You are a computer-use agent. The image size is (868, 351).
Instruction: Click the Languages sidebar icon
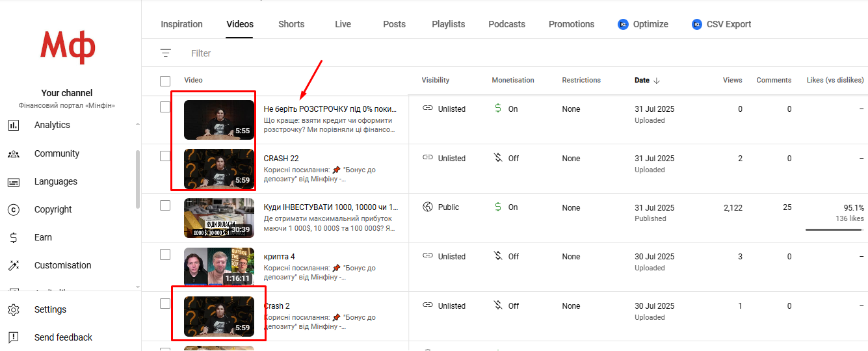point(13,182)
